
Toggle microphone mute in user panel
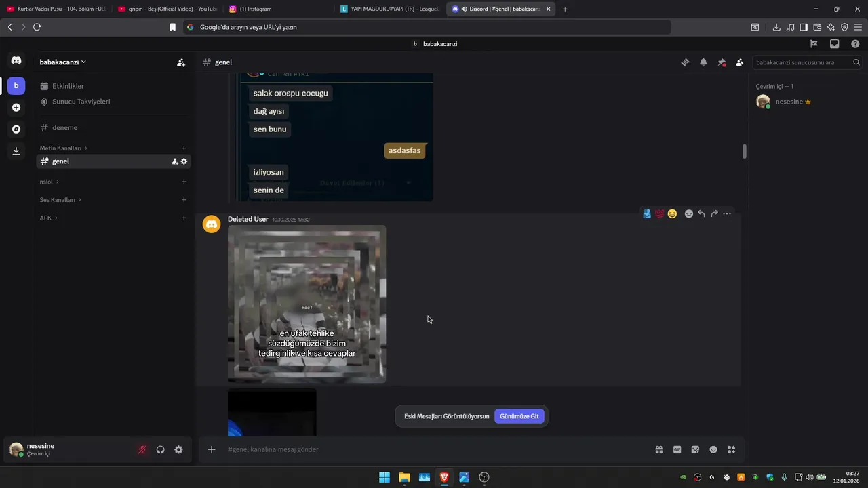(x=142, y=449)
